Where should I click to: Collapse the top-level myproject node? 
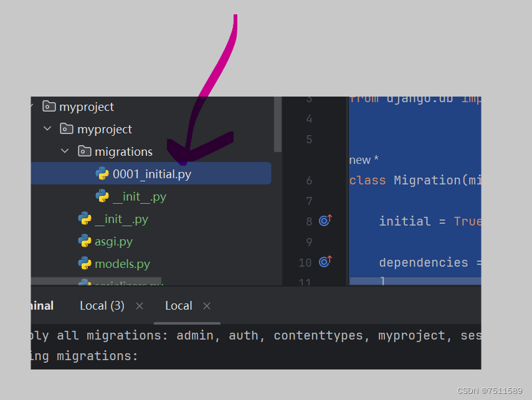point(31,107)
